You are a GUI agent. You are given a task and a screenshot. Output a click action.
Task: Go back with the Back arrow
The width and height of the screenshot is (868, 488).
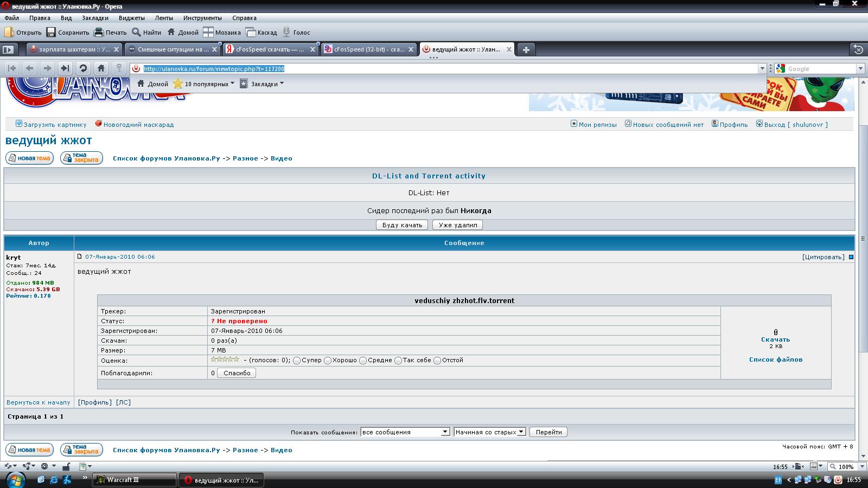point(30,68)
